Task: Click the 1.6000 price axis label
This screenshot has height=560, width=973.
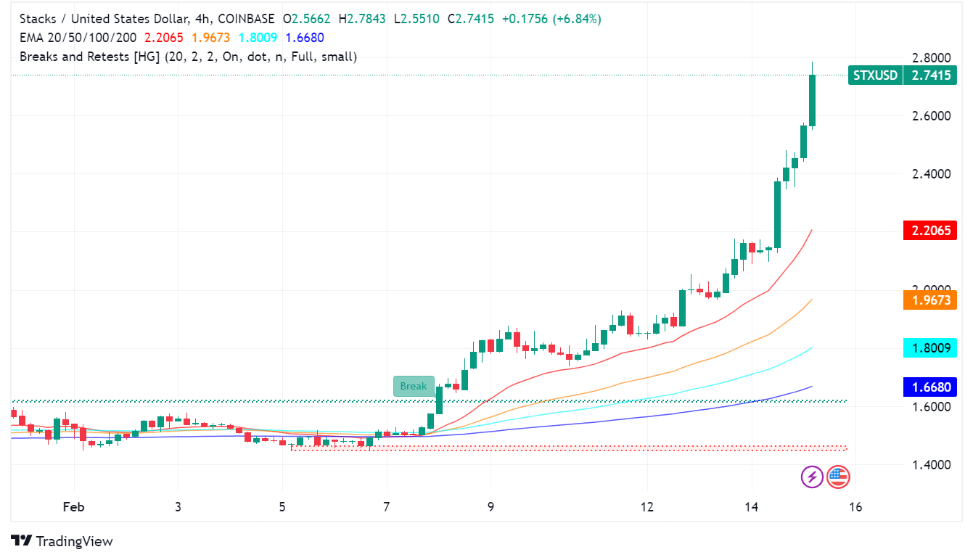Action: 931,406
